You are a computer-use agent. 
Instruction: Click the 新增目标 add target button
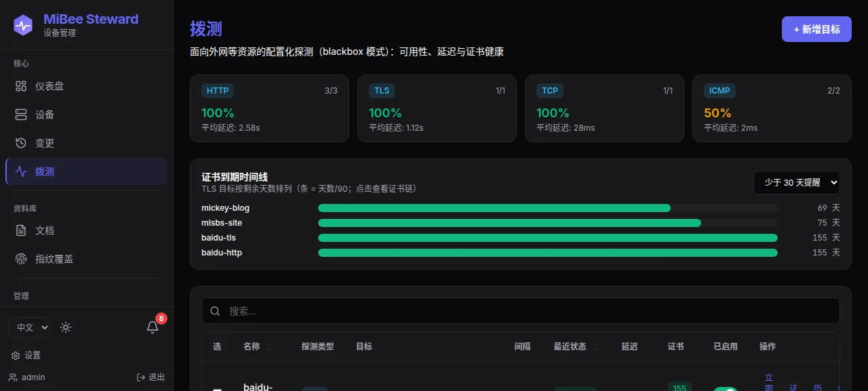click(x=816, y=29)
